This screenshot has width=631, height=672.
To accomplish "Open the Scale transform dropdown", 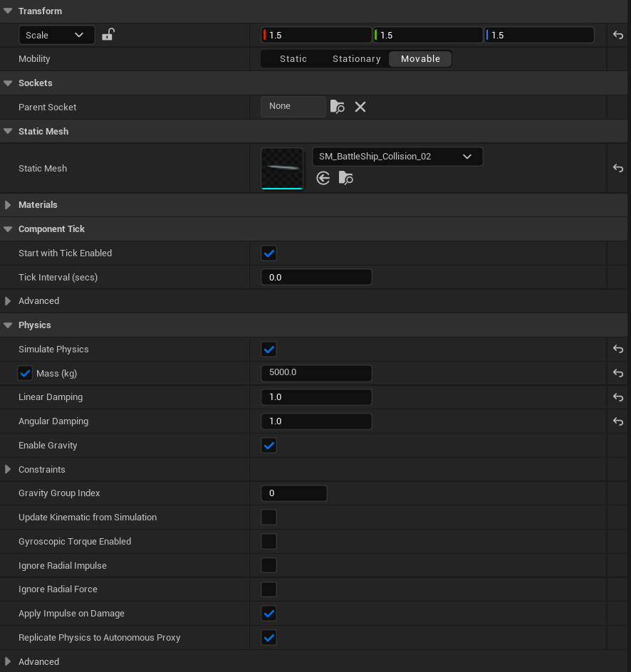I will (56, 34).
